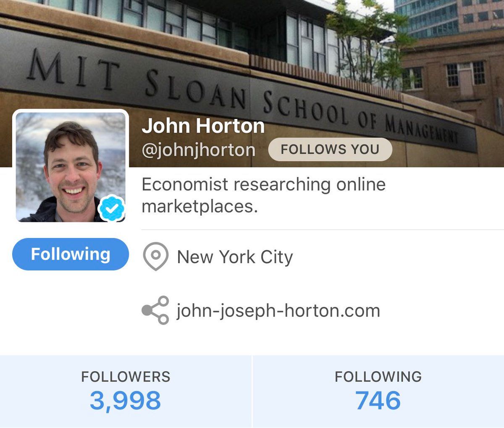
Task: Toggle the Following button
Action: (71, 254)
